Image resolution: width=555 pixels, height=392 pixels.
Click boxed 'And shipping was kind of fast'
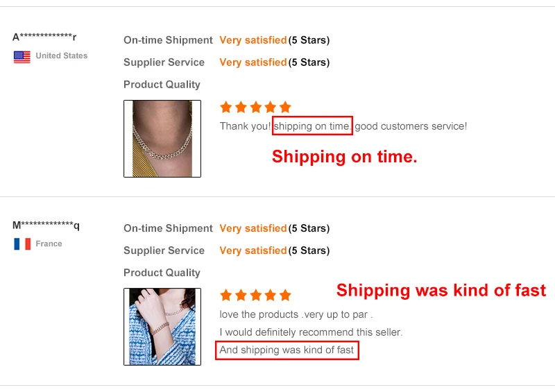(x=287, y=350)
